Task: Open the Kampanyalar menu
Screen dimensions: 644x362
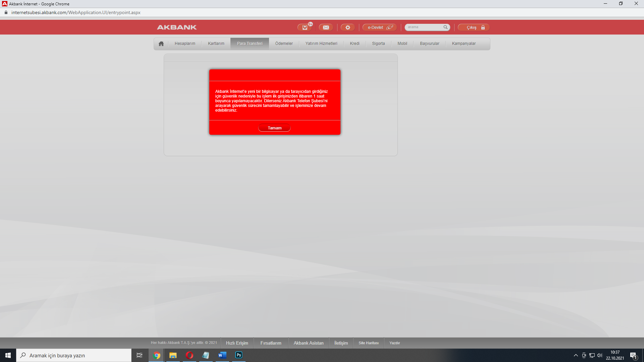Action: [x=464, y=44]
